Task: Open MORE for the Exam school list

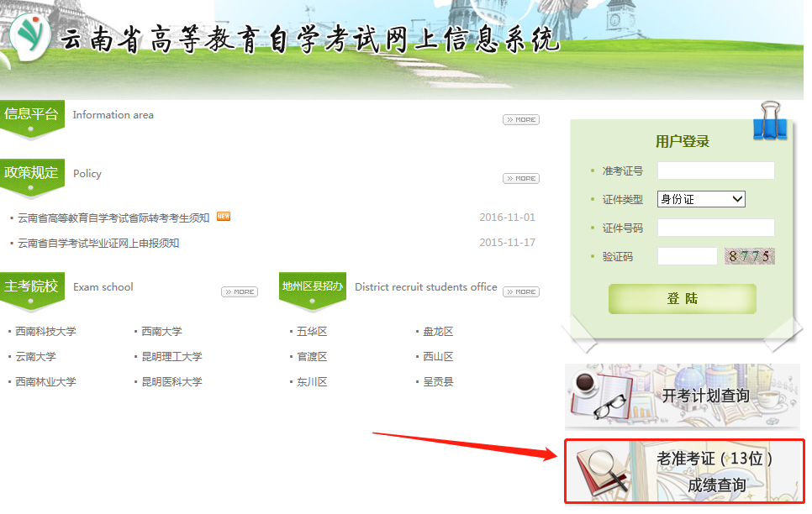Action: (x=240, y=292)
